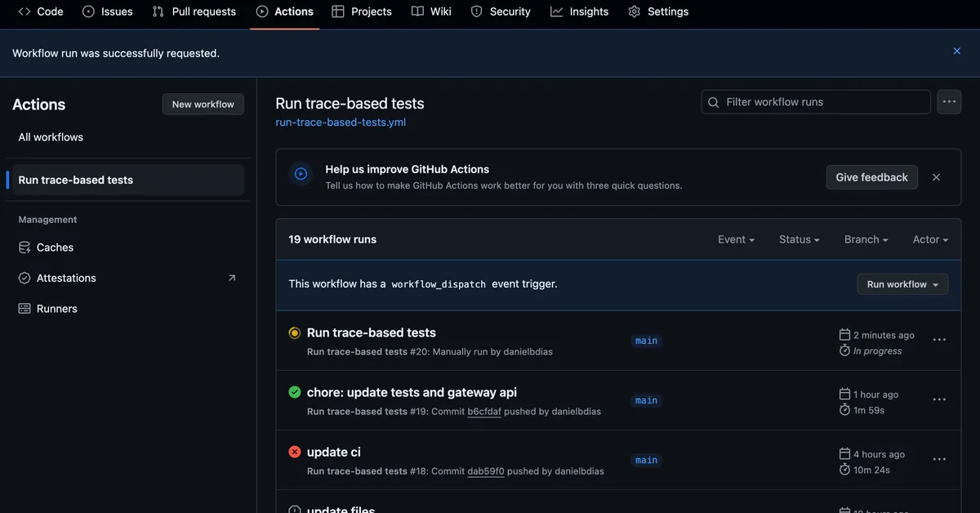
Task: Open the Runners management page
Action: tap(56, 308)
